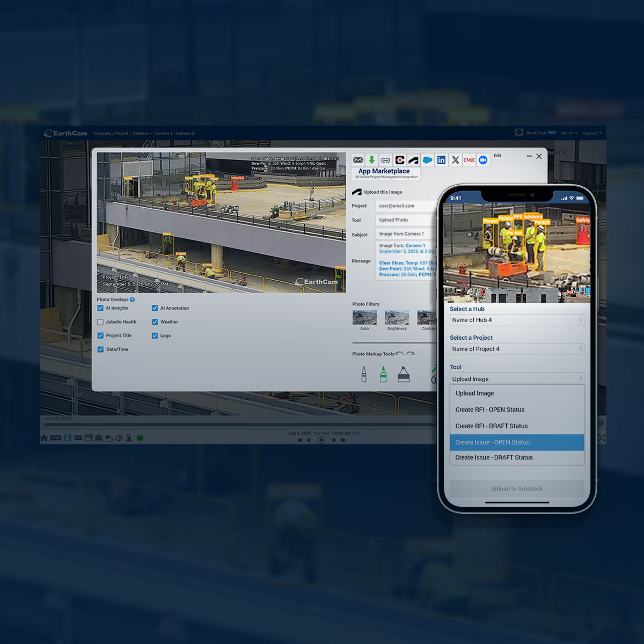The width and height of the screenshot is (644, 644).
Task: Choose Create Issue - OPEN Status
Action: [517, 442]
